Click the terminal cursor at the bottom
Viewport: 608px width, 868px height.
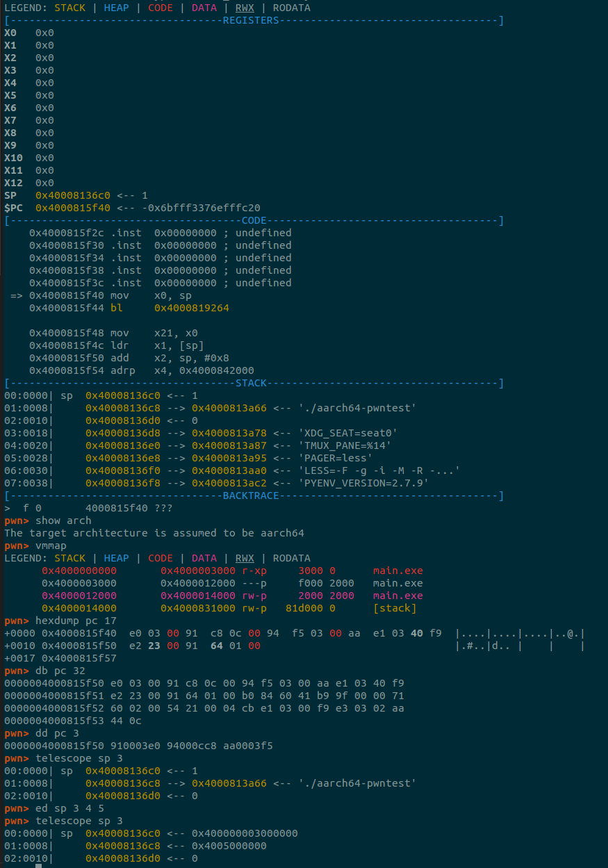coord(38,865)
